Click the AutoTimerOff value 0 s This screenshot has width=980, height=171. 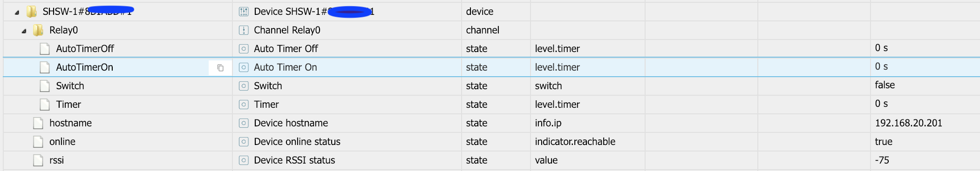tap(881, 48)
